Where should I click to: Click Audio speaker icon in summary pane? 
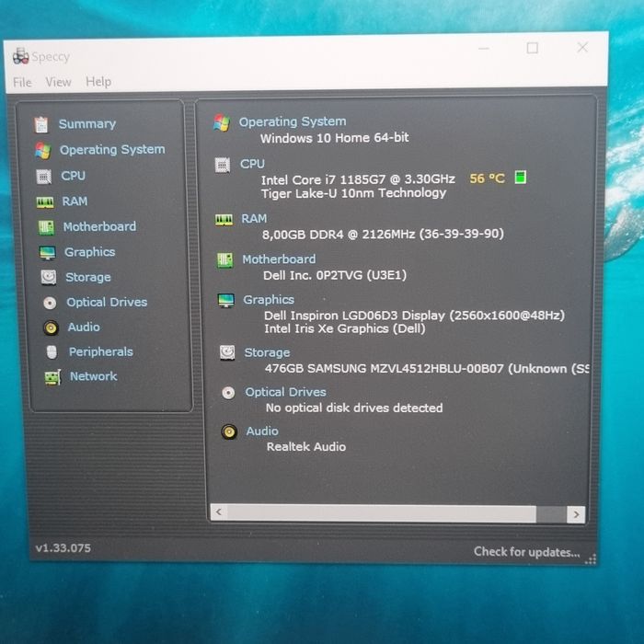click(229, 432)
